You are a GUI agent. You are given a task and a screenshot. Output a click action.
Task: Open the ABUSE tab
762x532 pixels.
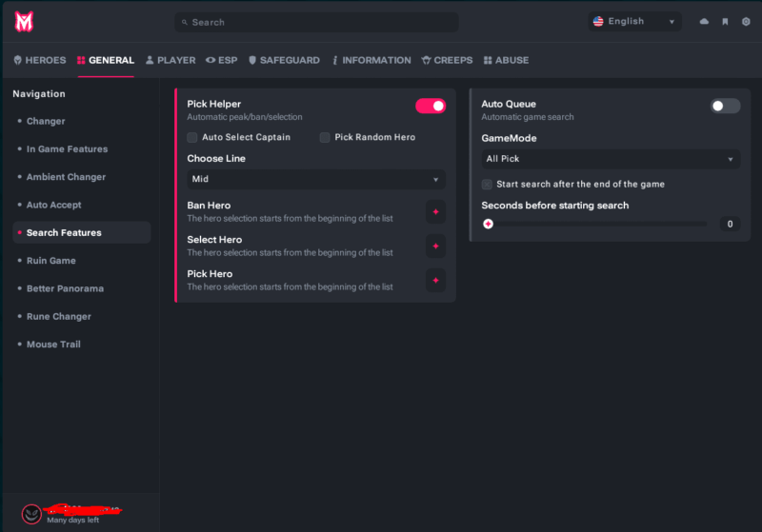pyautogui.click(x=507, y=60)
